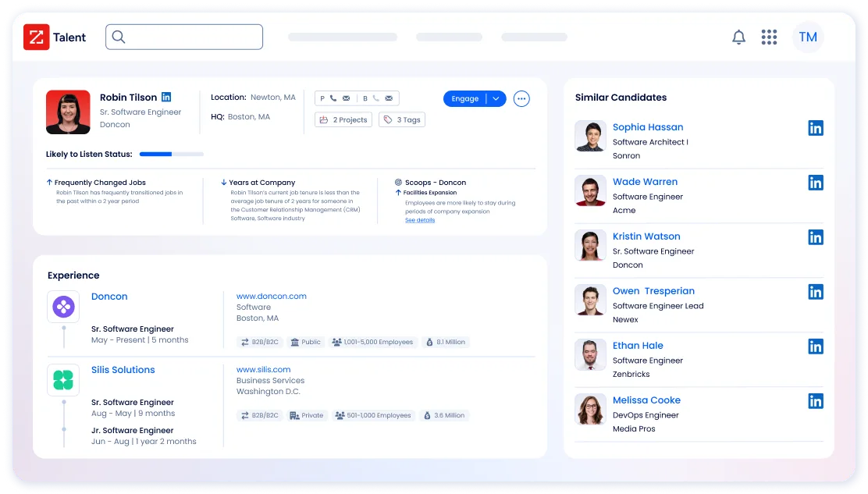Open the 2 Projects chip
The image size is (868, 494).
click(x=343, y=119)
